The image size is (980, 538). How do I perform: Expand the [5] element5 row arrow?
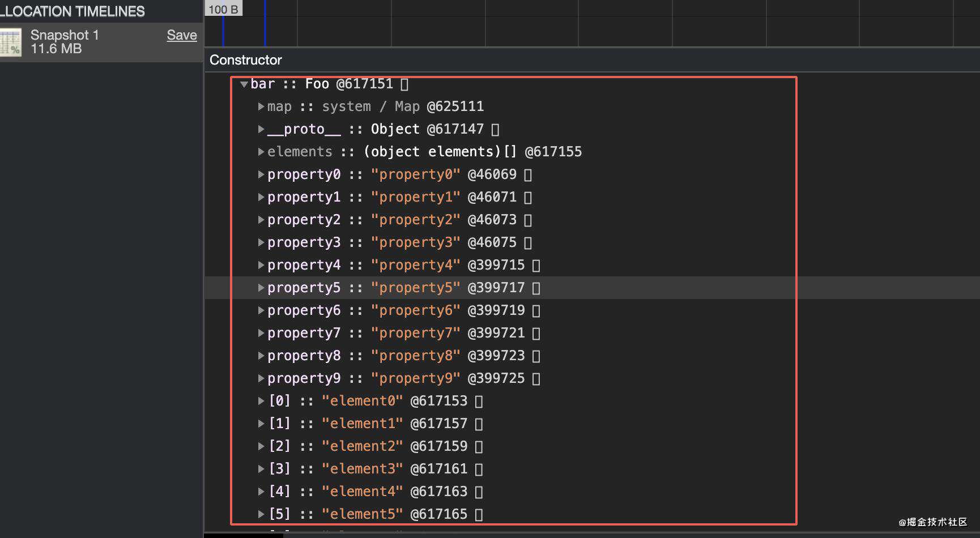point(261,514)
